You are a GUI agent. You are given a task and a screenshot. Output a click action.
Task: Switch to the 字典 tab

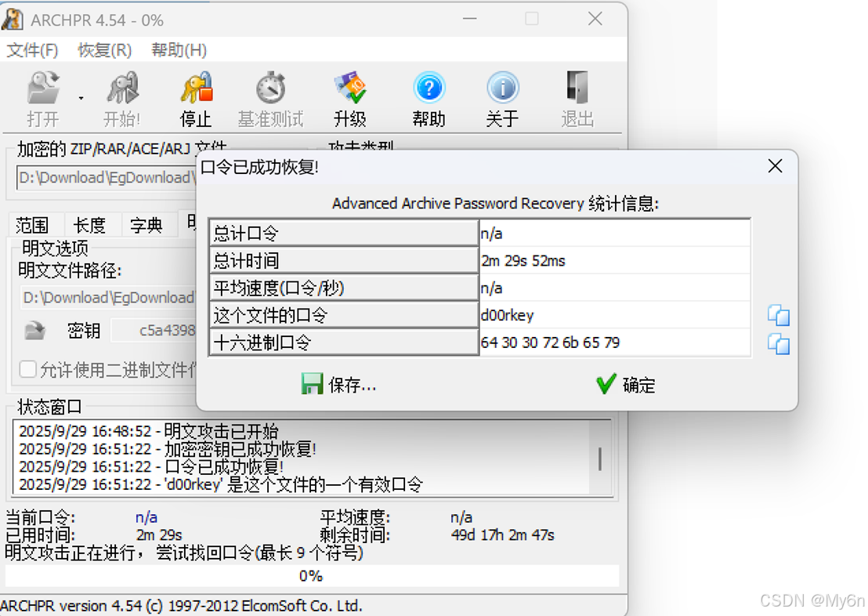pyautogui.click(x=146, y=226)
